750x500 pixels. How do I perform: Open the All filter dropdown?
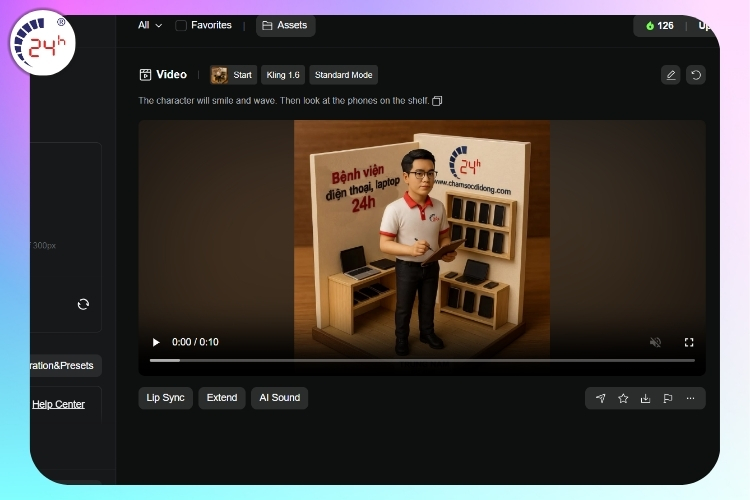[x=150, y=25]
